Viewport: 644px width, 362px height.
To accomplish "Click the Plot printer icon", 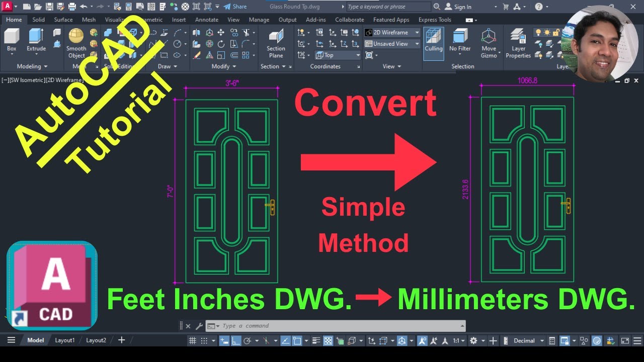I will (x=72, y=7).
